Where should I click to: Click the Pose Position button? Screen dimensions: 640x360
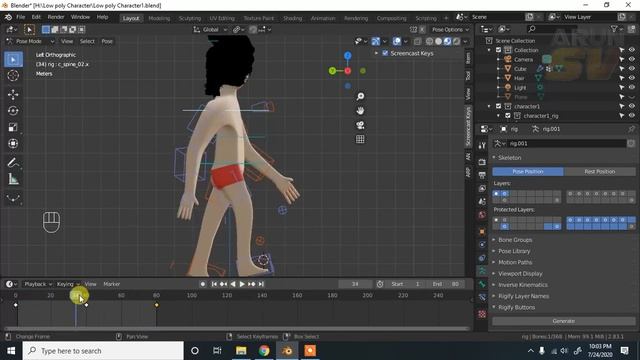[528, 172]
